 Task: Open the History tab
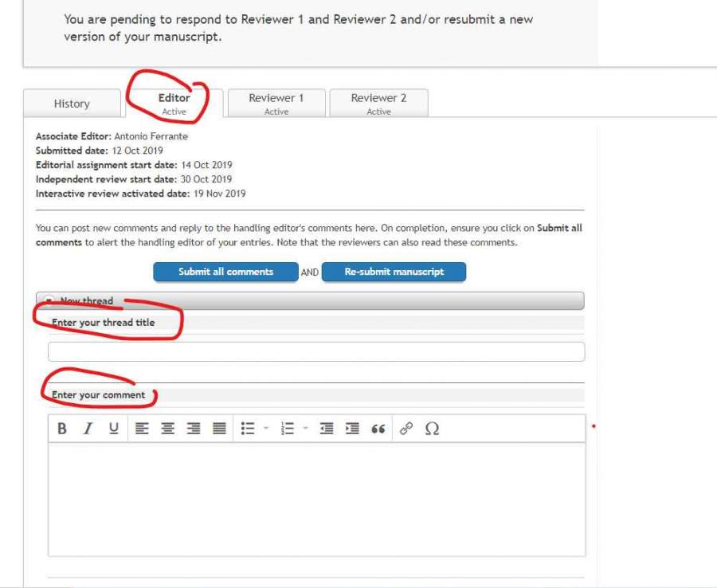72,104
